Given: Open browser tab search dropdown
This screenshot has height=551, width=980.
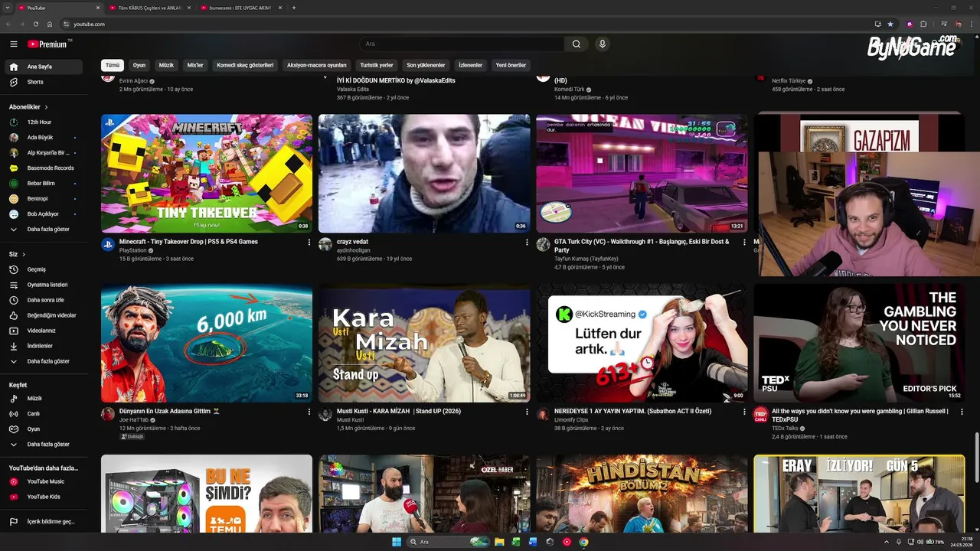Looking at the screenshot, I should 7,8.
